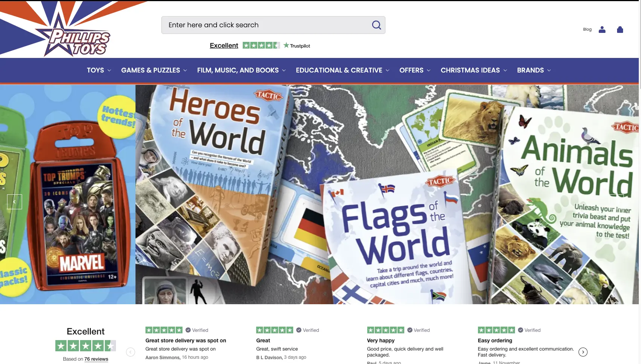This screenshot has height=364, width=641.
Task: Click Verified badge on Aaron Simmons review
Action: pyautogui.click(x=197, y=330)
